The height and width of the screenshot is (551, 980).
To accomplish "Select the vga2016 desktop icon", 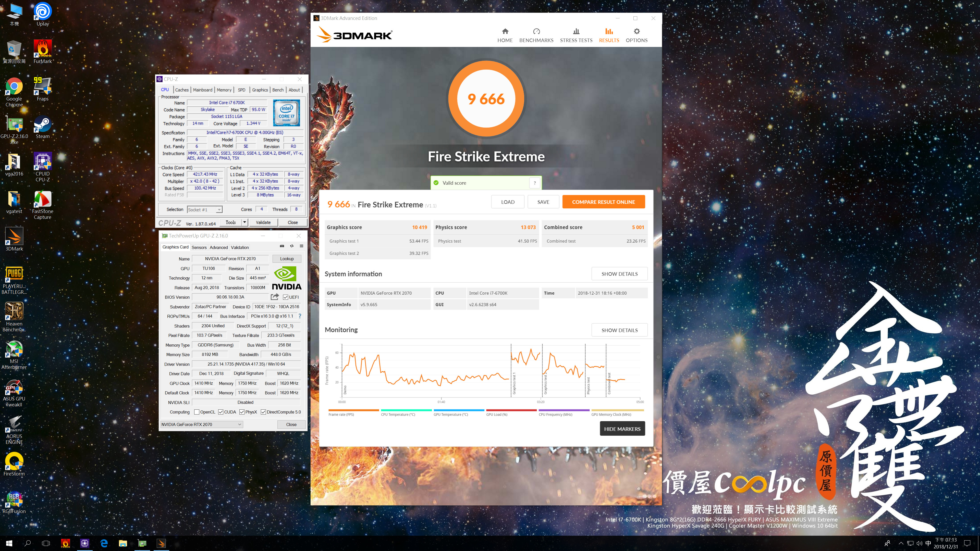I will pyautogui.click(x=14, y=164).
